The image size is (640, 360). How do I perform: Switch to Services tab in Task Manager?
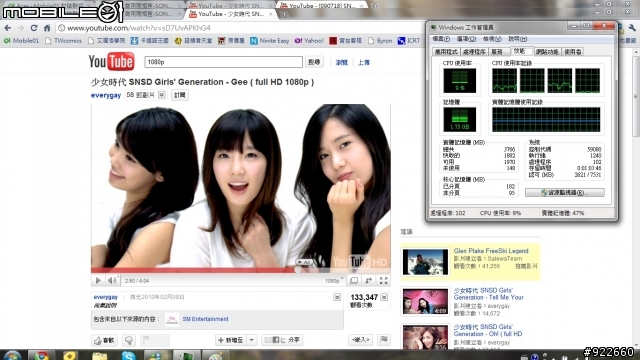(498, 52)
